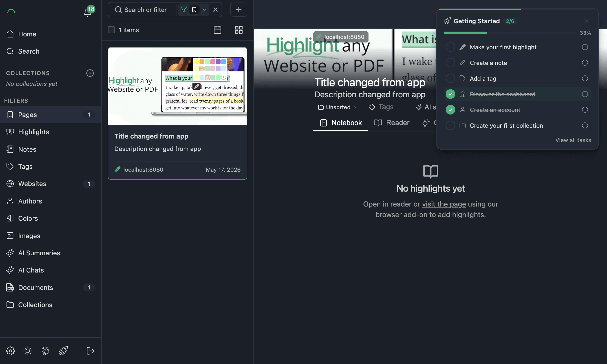Click View all tasks link

(x=573, y=140)
